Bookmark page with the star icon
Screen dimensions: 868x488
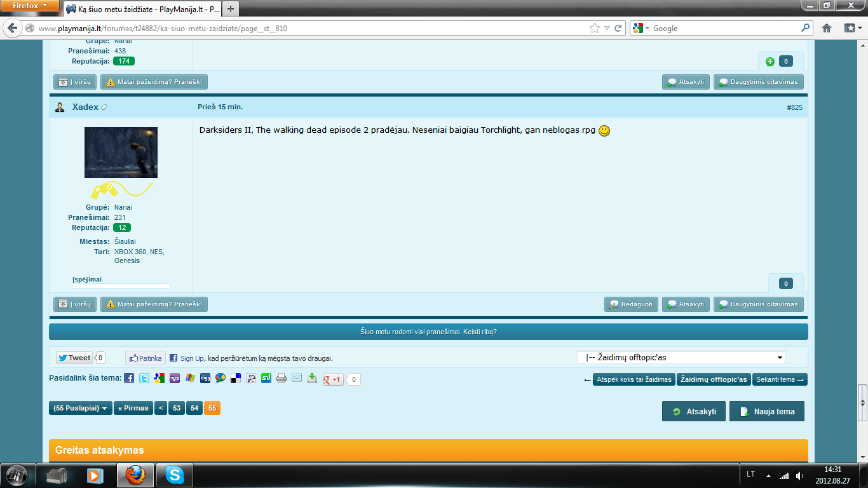point(595,28)
